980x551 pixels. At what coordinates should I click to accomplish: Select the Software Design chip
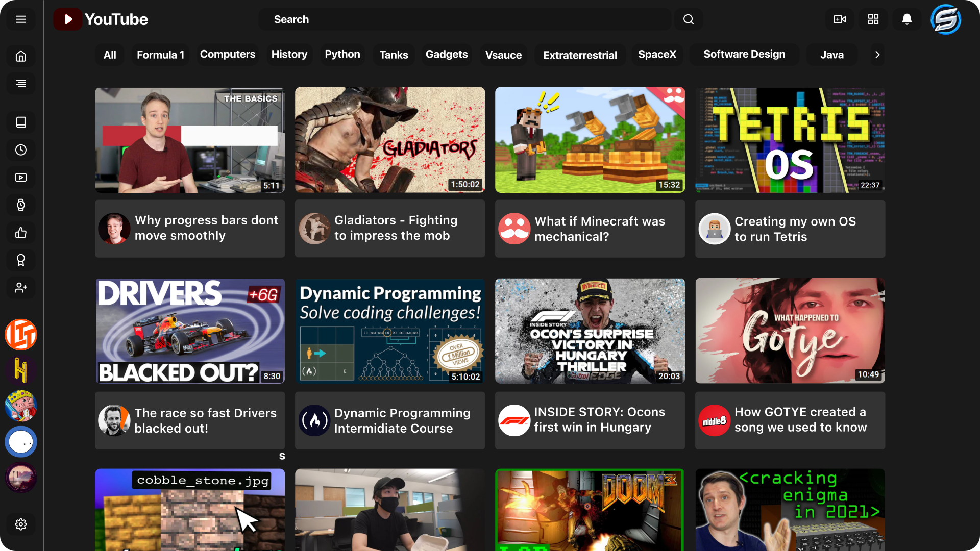point(744,55)
